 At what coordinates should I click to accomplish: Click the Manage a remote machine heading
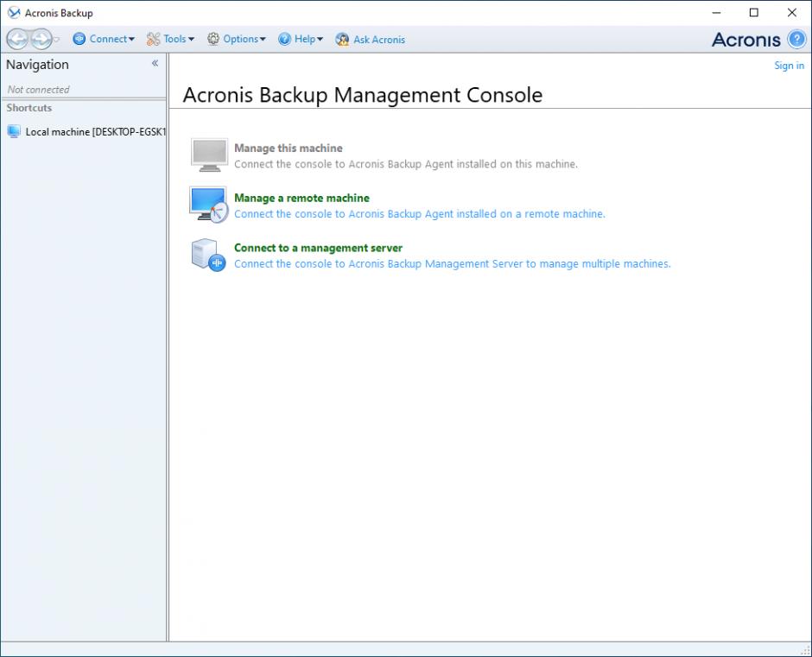click(301, 198)
